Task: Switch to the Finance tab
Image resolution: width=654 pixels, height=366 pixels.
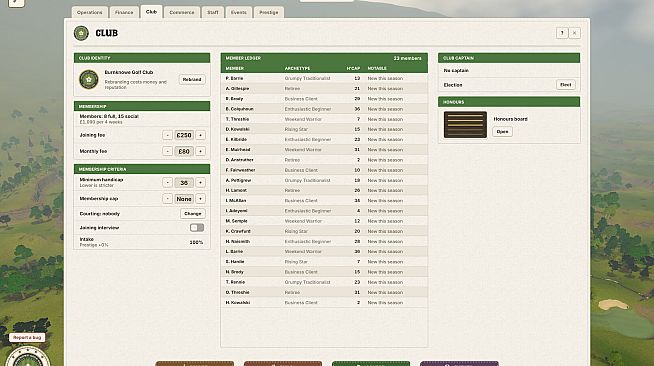Action: [x=124, y=13]
